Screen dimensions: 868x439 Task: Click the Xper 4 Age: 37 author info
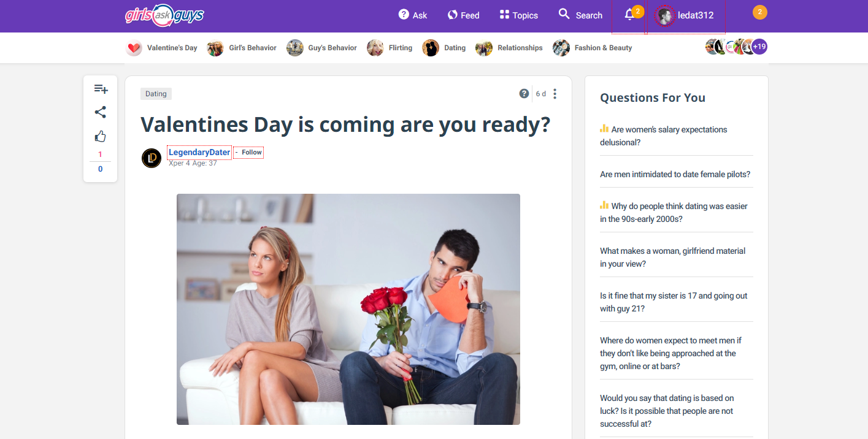pyautogui.click(x=193, y=164)
